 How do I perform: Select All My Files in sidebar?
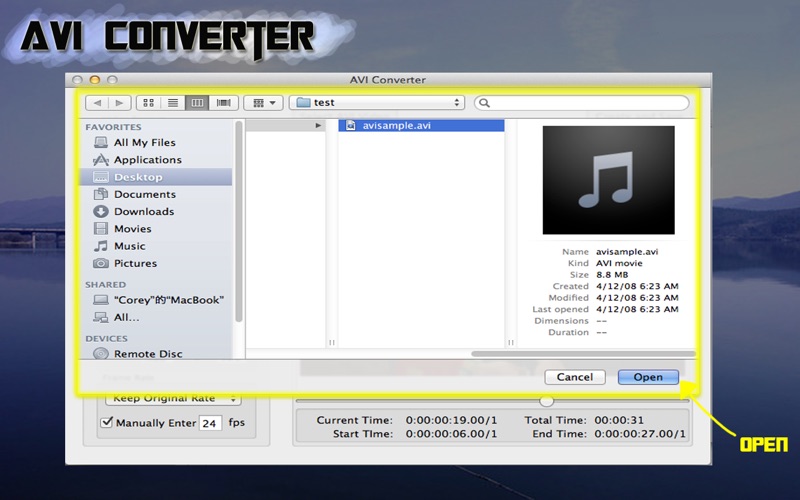(x=156, y=142)
